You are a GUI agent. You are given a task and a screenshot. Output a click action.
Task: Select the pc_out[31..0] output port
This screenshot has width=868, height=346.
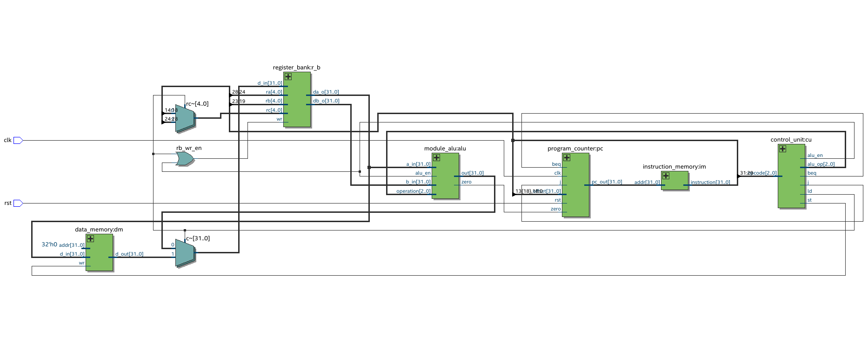coord(607,182)
